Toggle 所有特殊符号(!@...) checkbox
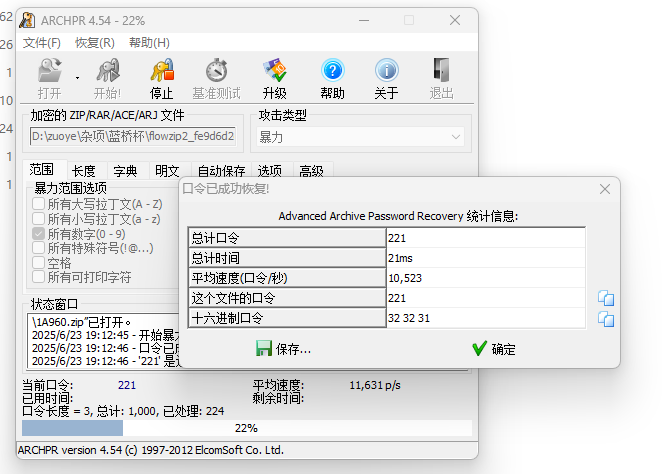662x474 pixels. point(38,248)
